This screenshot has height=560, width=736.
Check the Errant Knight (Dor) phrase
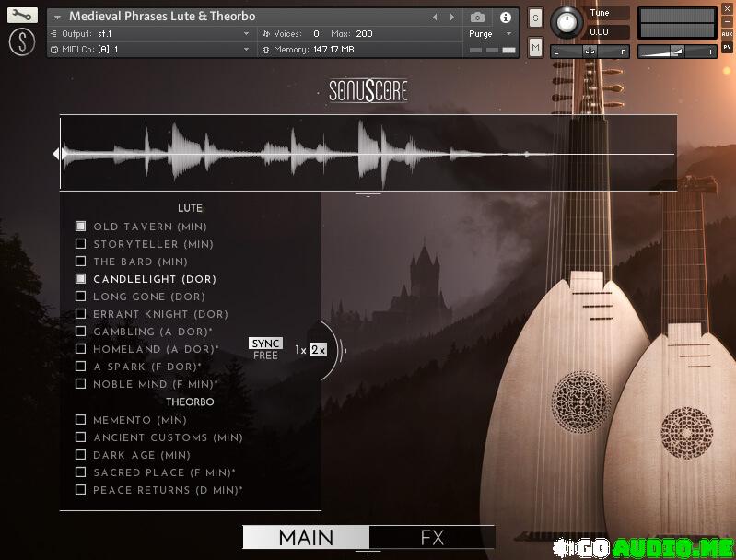[81, 314]
